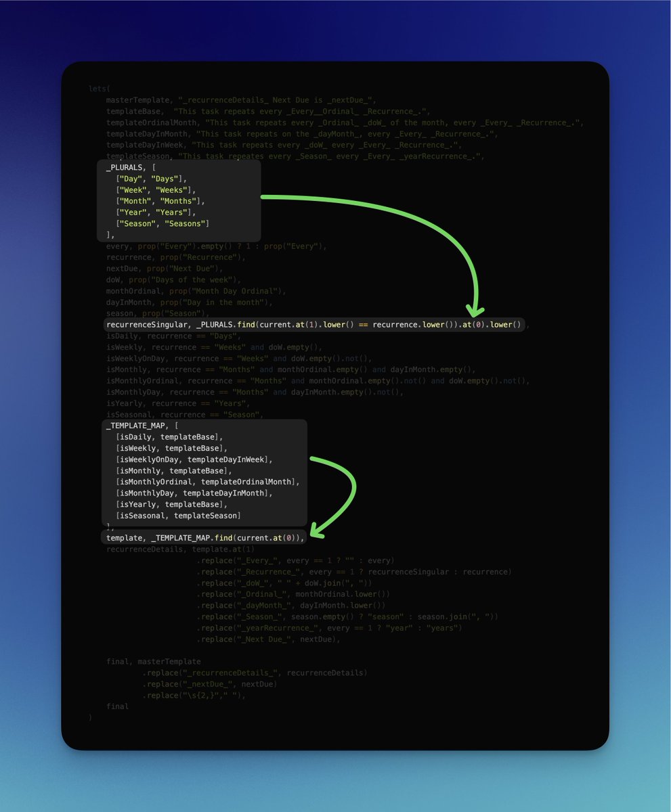Click the recurrence, prop("Recurrence") line
671x812 pixels.
click(x=175, y=257)
